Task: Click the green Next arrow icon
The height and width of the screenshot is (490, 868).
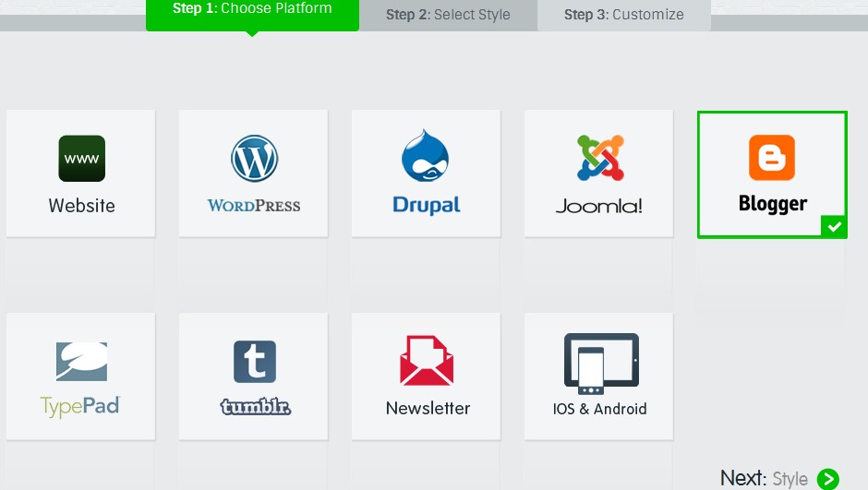Action: coord(828,479)
